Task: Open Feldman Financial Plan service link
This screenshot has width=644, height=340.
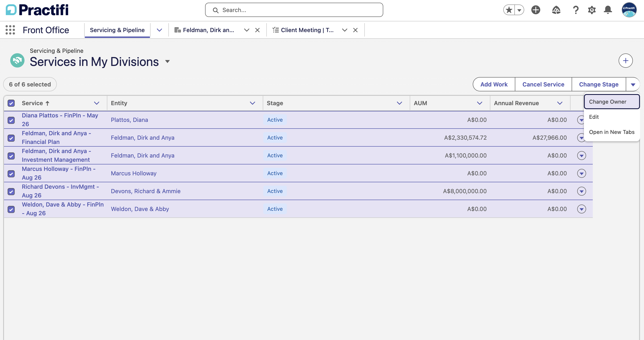Action: (56, 138)
